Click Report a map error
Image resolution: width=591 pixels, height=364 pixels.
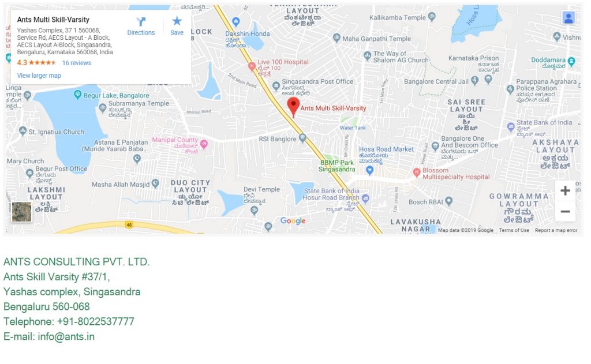point(556,230)
